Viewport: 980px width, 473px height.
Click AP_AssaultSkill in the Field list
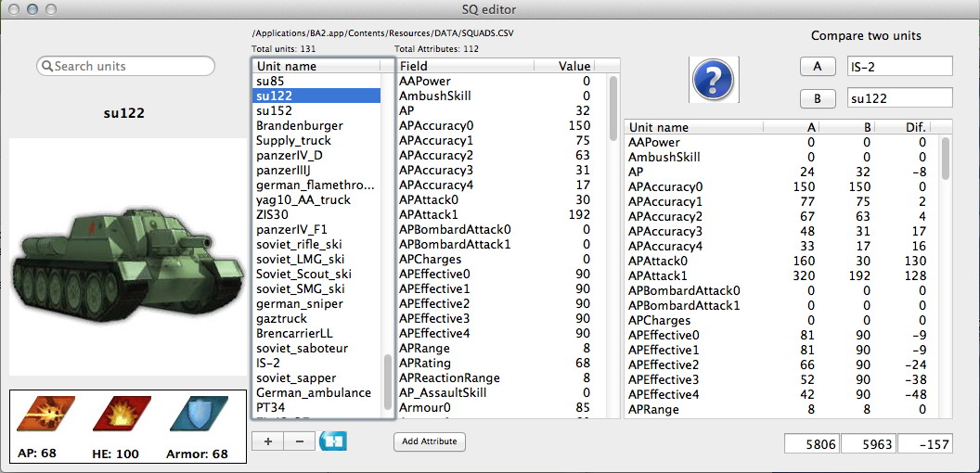[443, 393]
